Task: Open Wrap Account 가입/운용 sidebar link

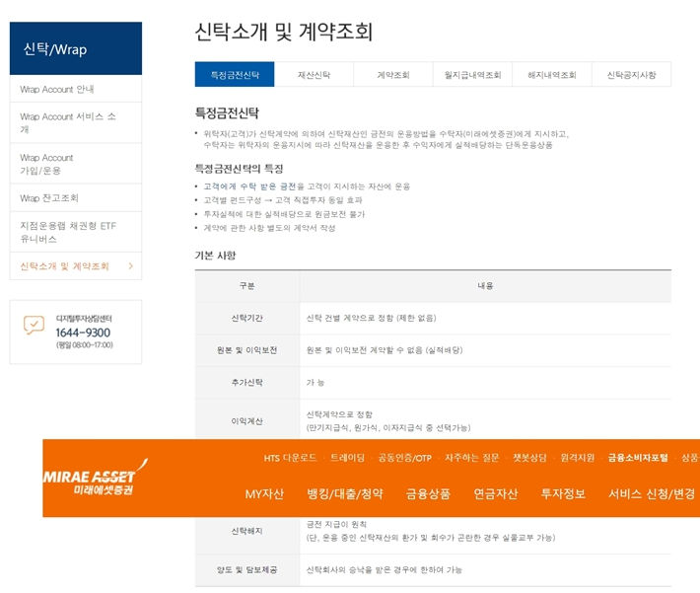Action: click(47, 164)
